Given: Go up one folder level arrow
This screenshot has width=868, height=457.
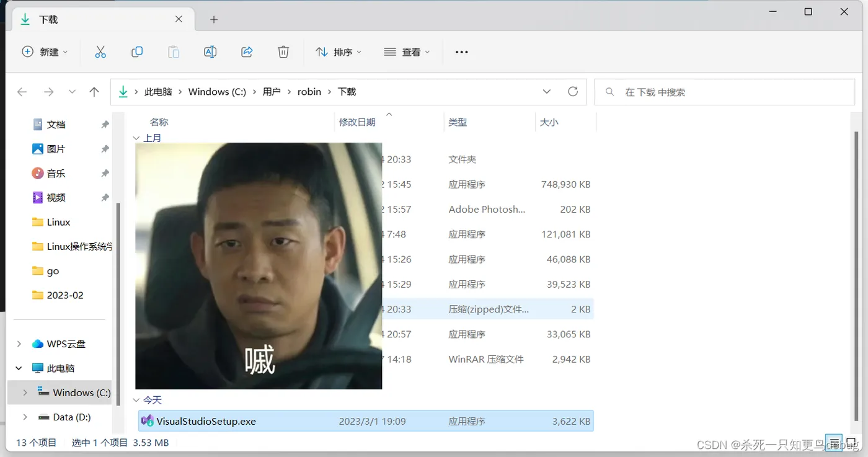Looking at the screenshot, I should point(94,92).
